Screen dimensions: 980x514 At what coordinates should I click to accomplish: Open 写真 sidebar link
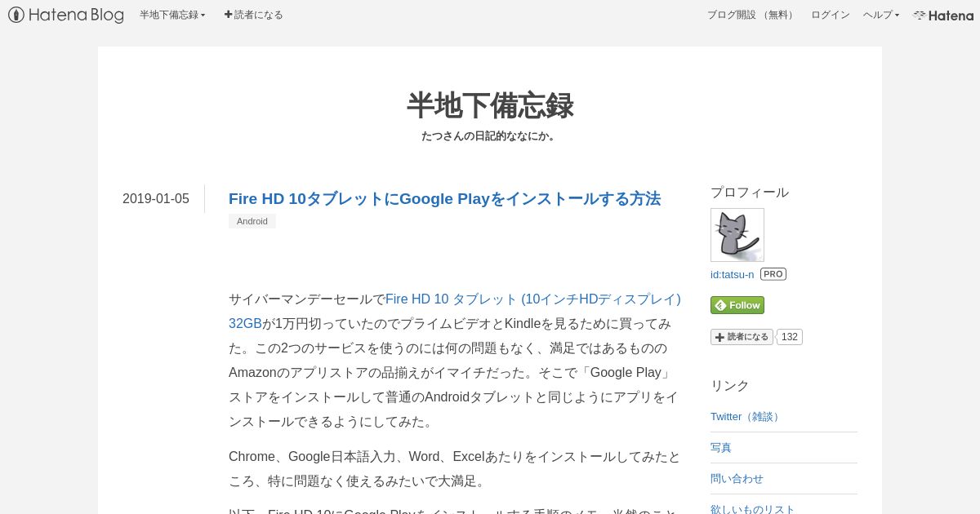click(x=721, y=448)
